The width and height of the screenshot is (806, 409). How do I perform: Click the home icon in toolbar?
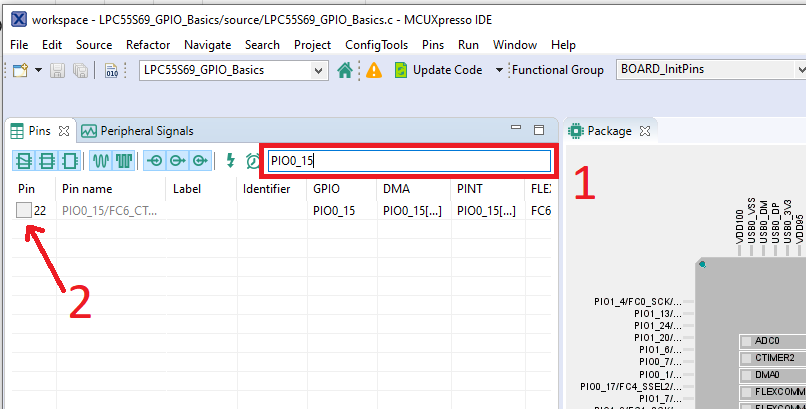[345, 70]
